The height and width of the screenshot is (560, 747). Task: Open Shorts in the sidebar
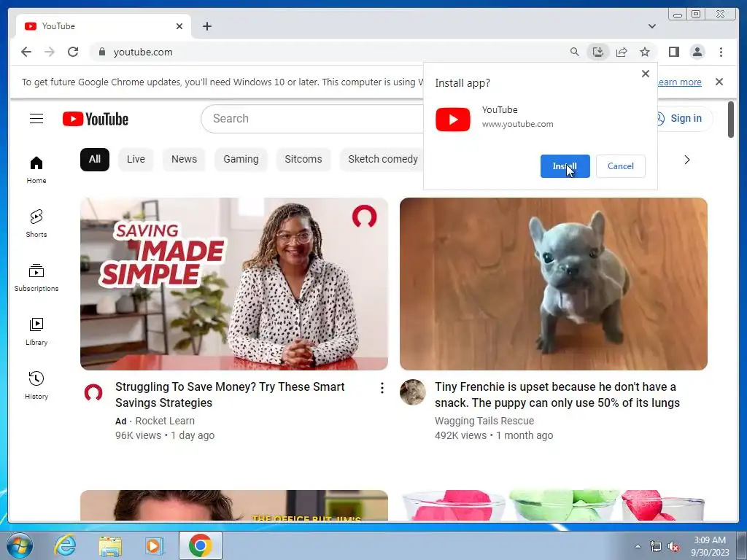click(36, 223)
